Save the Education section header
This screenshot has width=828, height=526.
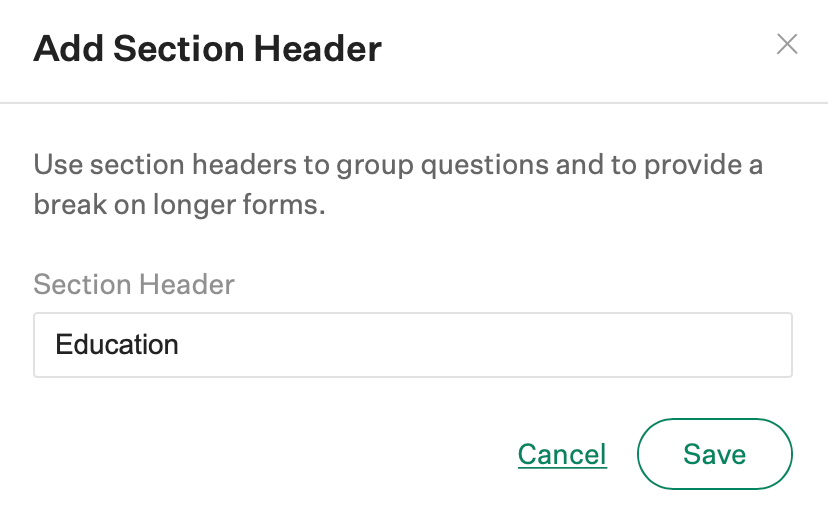[714, 454]
